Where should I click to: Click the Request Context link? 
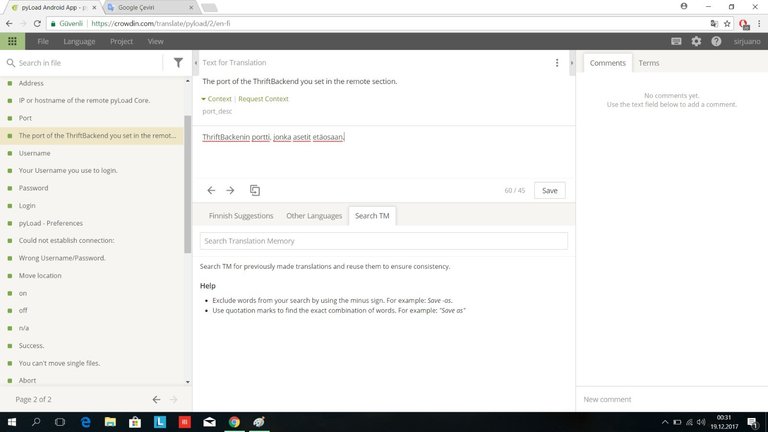pyautogui.click(x=264, y=99)
